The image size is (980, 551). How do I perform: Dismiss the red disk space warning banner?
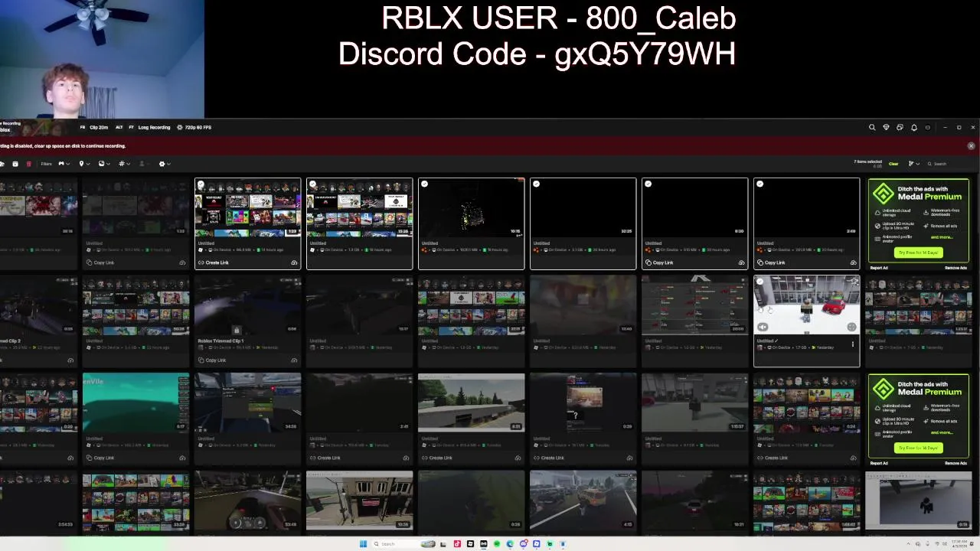pyautogui.click(x=971, y=146)
